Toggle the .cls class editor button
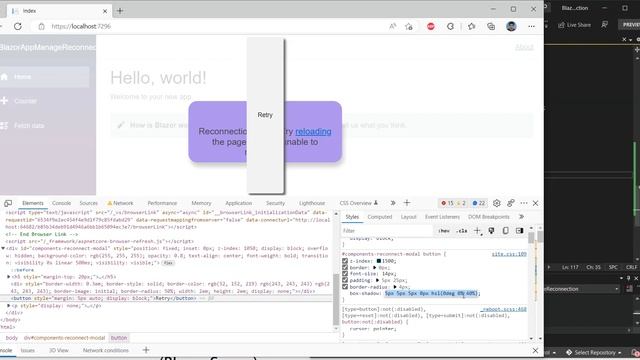640x360 pixels. (x=462, y=231)
